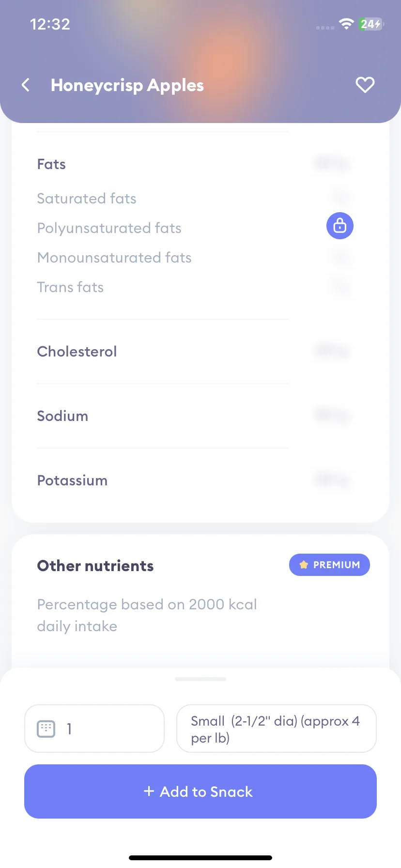Select the Fats row

[194, 164]
